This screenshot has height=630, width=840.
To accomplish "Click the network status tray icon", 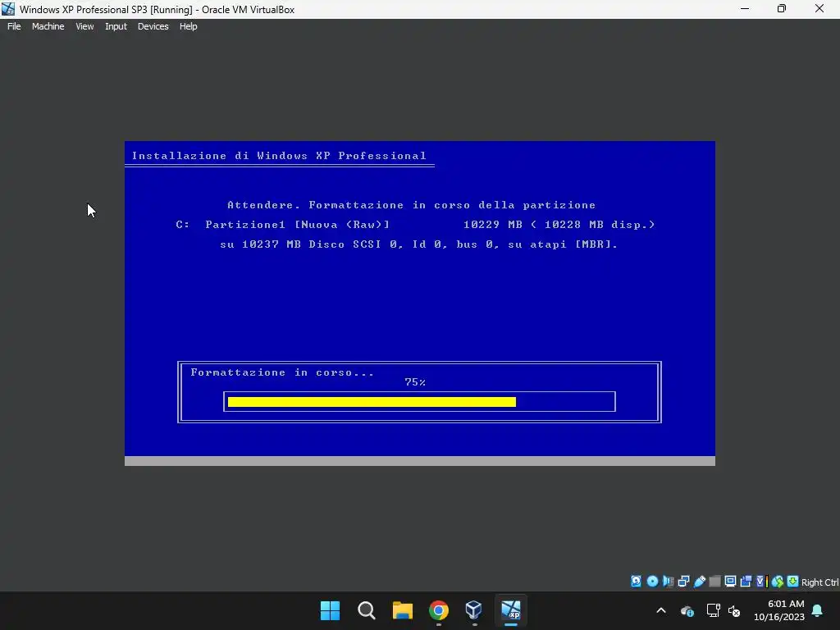I will pos(713,610).
